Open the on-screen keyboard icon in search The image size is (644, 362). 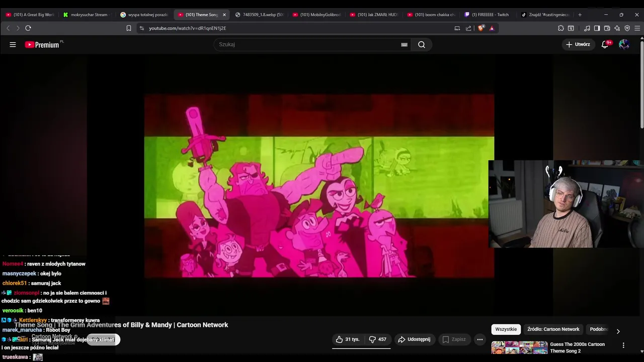coord(404,45)
